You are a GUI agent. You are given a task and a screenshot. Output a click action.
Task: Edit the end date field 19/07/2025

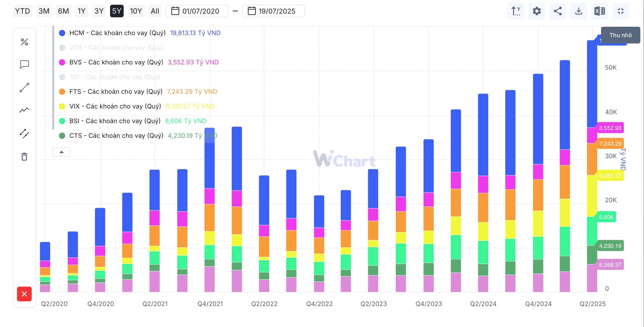click(x=273, y=11)
